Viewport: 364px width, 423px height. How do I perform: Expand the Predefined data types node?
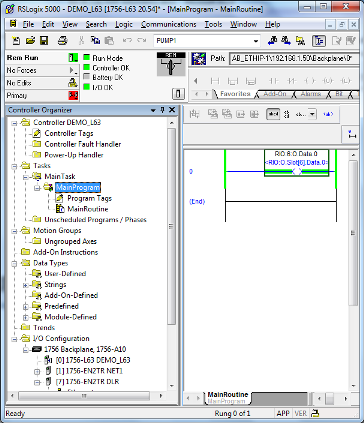(26, 306)
